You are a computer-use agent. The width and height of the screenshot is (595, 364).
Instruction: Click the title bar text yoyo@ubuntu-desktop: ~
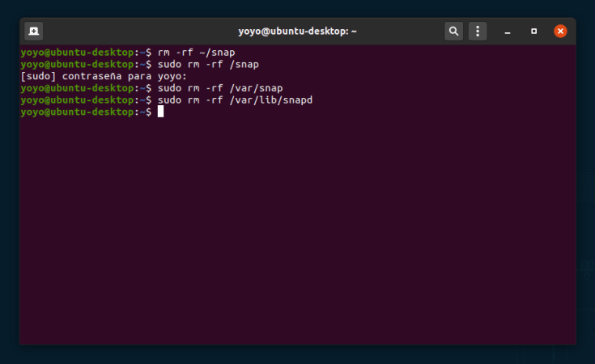(297, 32)
